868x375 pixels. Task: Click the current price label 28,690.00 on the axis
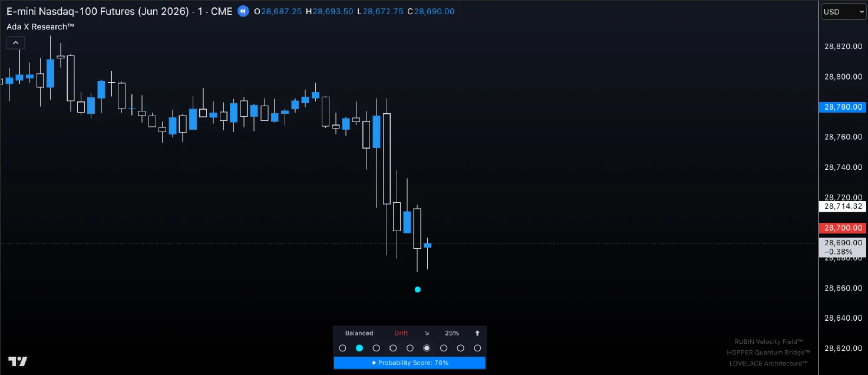(843, 243)
